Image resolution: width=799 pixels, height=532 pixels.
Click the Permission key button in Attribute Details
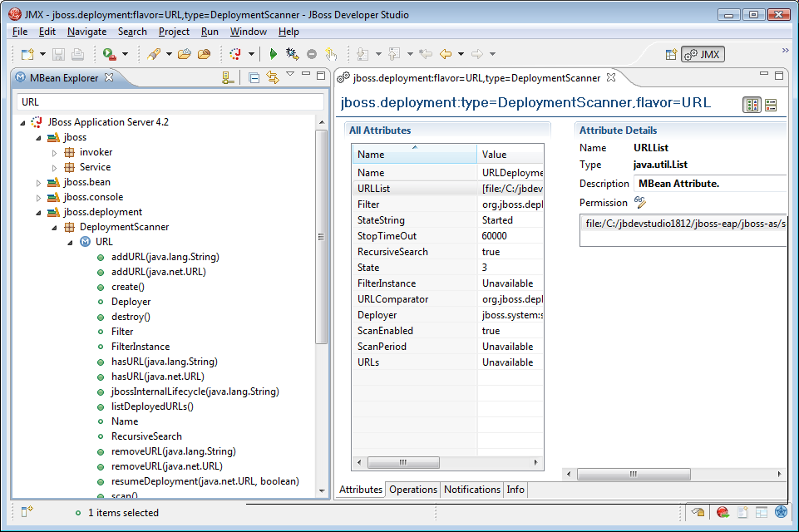(x=639, y=202)
